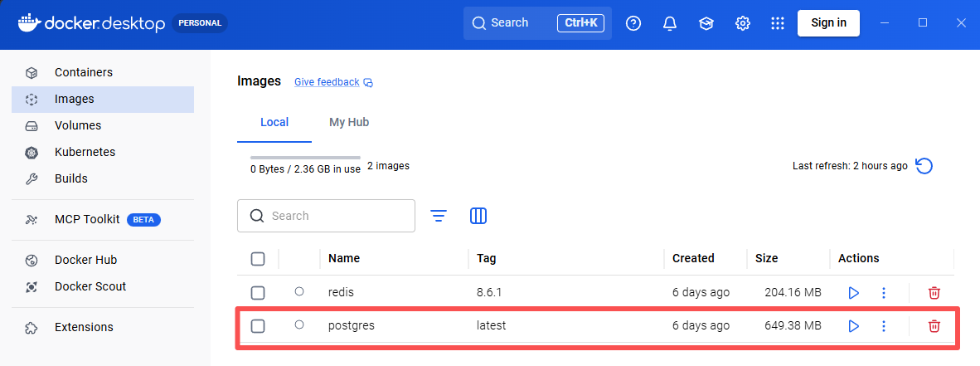Focus the header Search Ctrl+K box
This screenshot has width=980, height=366.
pyautogui.click(x=537, y=23)
